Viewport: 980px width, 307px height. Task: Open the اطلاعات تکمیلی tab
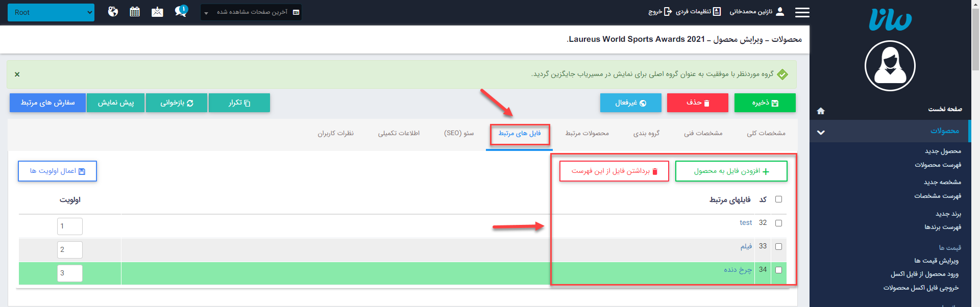coord(399,133)
